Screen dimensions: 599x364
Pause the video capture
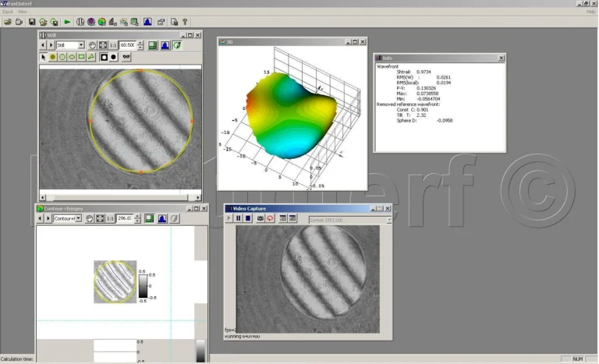pos(239,218)
